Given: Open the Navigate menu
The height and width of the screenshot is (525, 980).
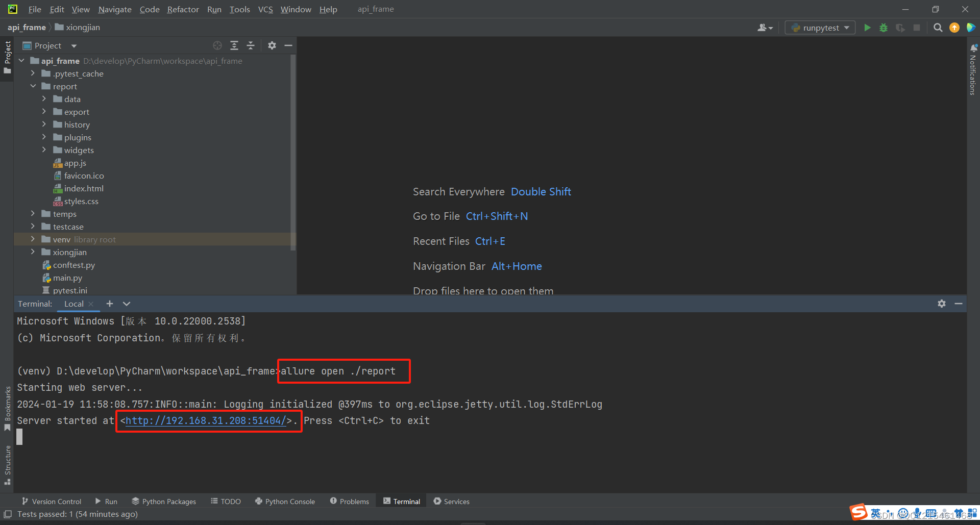Looking at the screenshot, I should (x=115, y=9).
